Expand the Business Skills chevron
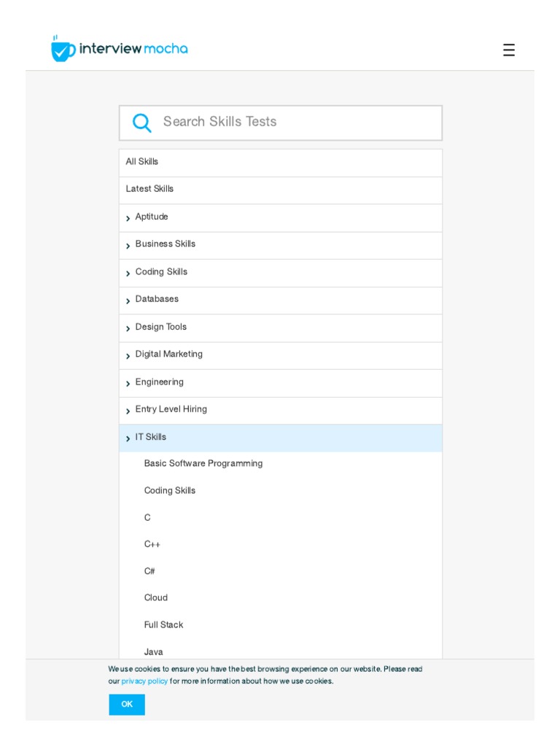This screenshot has width=560, height=747. tap(128, 246)
